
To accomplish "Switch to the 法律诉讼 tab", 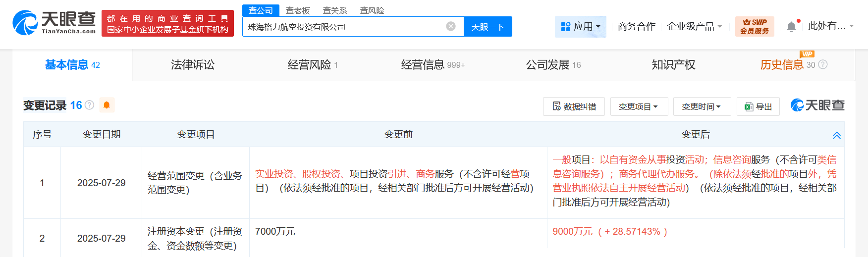I will (x=193, y=65).
